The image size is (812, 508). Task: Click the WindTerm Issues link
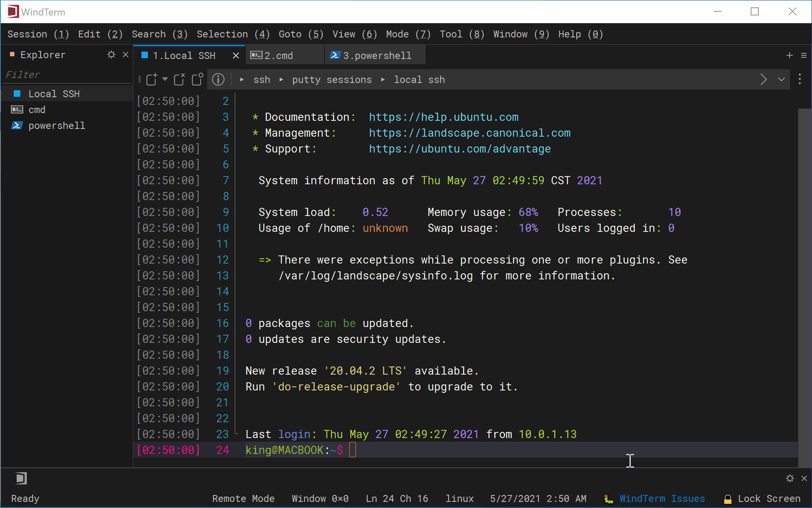pyautogui.click(x=662, y=499)
